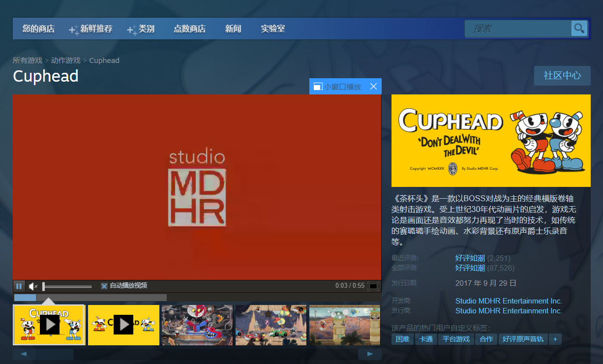View third screenshot thumbnail
The width and height of the screenshot is (603, 364).
tap(197, 325)
